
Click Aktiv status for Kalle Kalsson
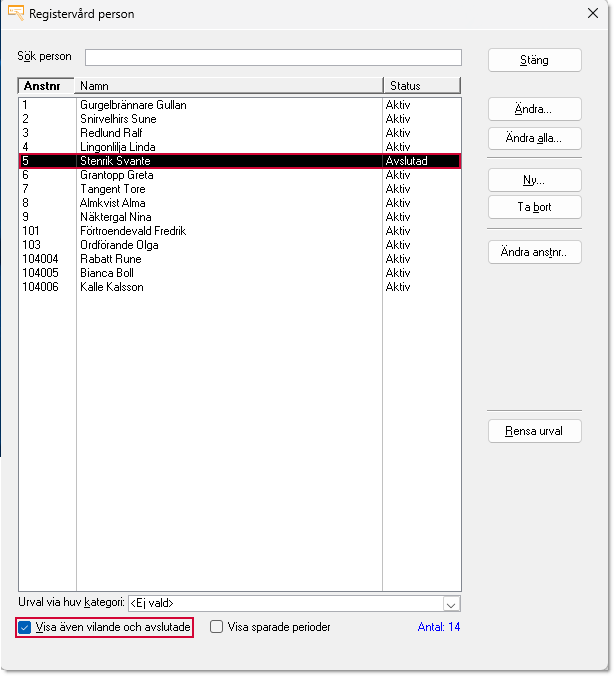click(x=398, y=287)
